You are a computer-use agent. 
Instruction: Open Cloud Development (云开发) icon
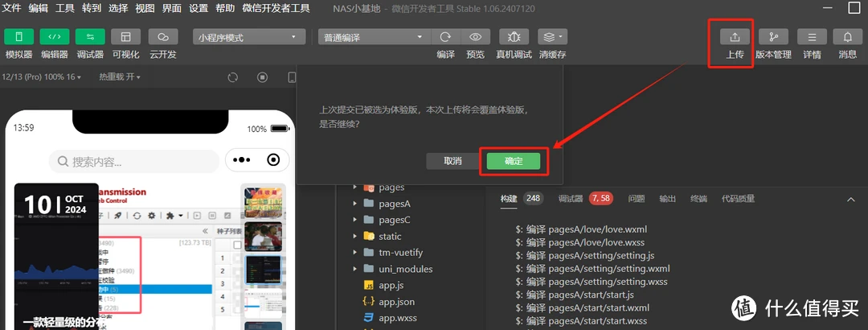[x=163, y=37]
